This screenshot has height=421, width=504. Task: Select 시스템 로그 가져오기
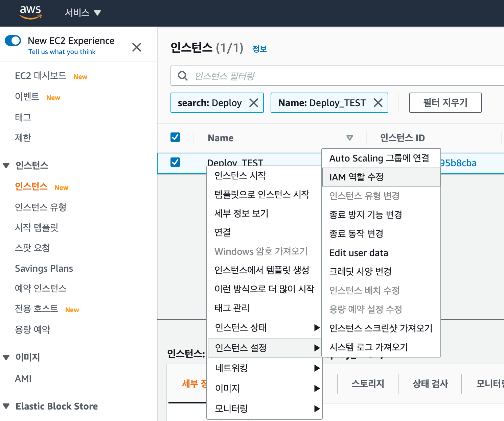click(381, 347)
